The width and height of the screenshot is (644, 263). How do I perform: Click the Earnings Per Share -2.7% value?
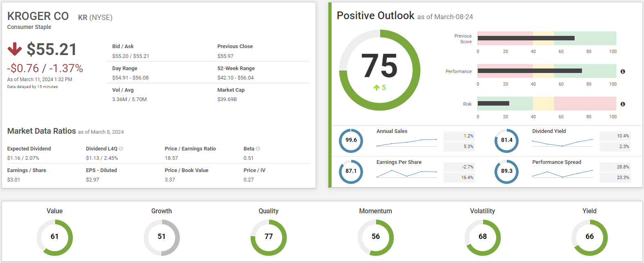click(468, 167)
